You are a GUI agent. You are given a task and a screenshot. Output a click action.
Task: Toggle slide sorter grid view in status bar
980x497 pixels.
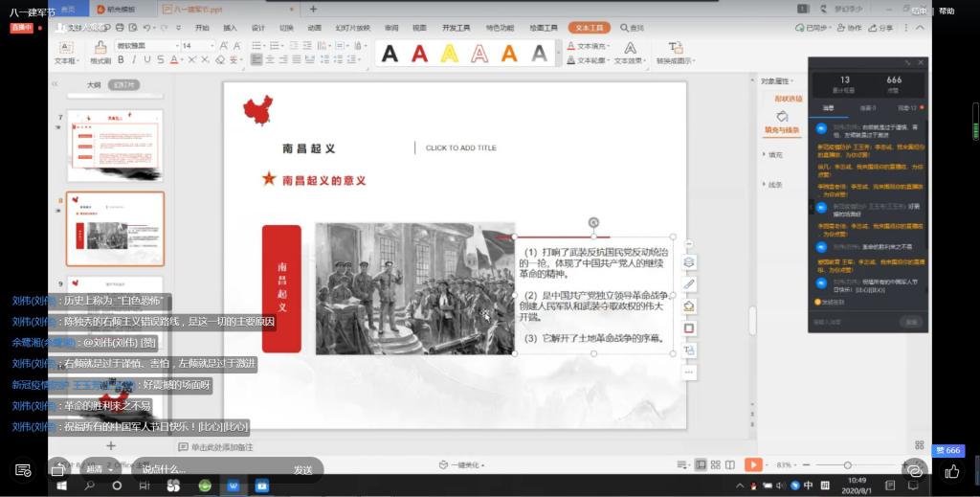[716, 464]
